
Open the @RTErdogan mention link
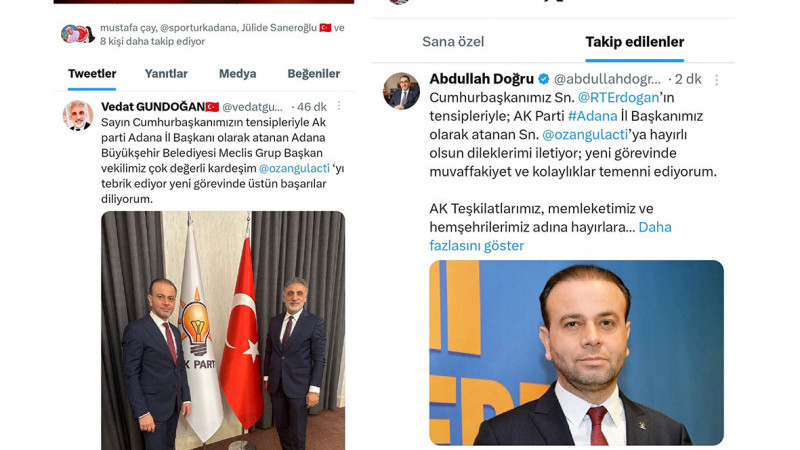pyautogui.click(x=618, y=97)
